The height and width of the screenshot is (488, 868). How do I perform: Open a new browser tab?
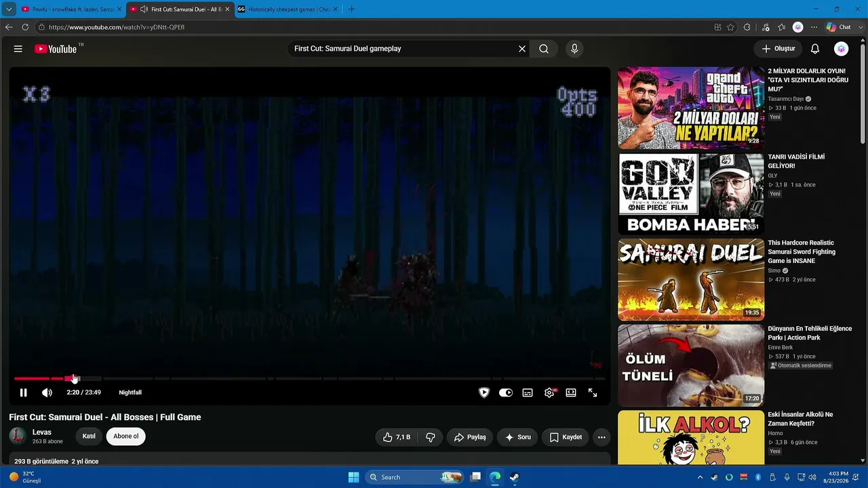click(x=351, y=9)
